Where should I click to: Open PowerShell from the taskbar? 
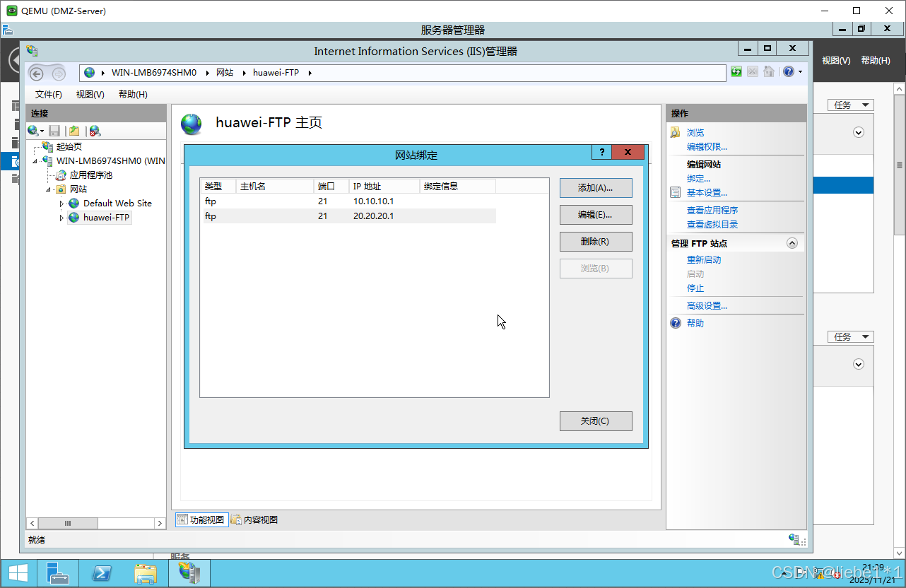[x=102, y=573]
